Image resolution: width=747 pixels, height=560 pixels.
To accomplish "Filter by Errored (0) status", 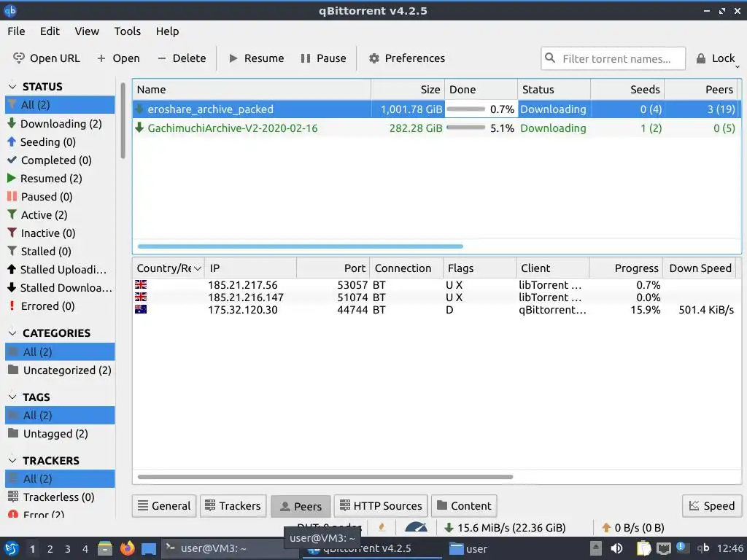I will [60, 306].
